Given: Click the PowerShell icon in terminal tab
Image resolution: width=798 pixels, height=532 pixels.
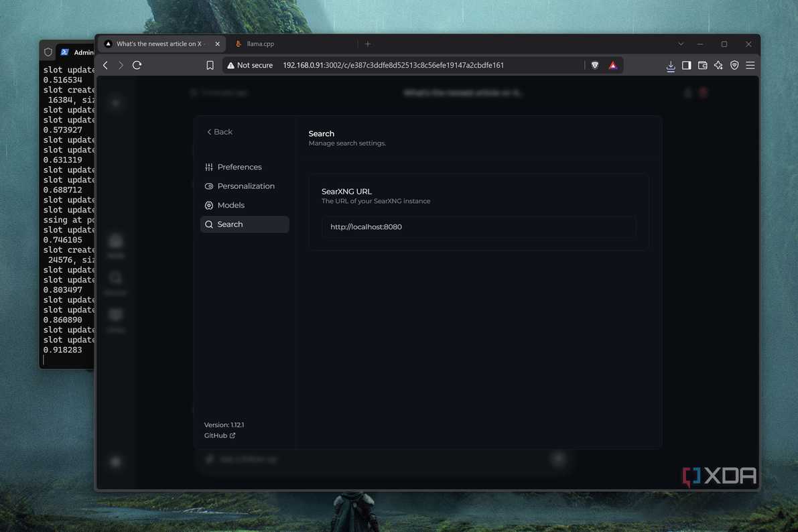Looking at the screenshot, I should tap(64, 52).
